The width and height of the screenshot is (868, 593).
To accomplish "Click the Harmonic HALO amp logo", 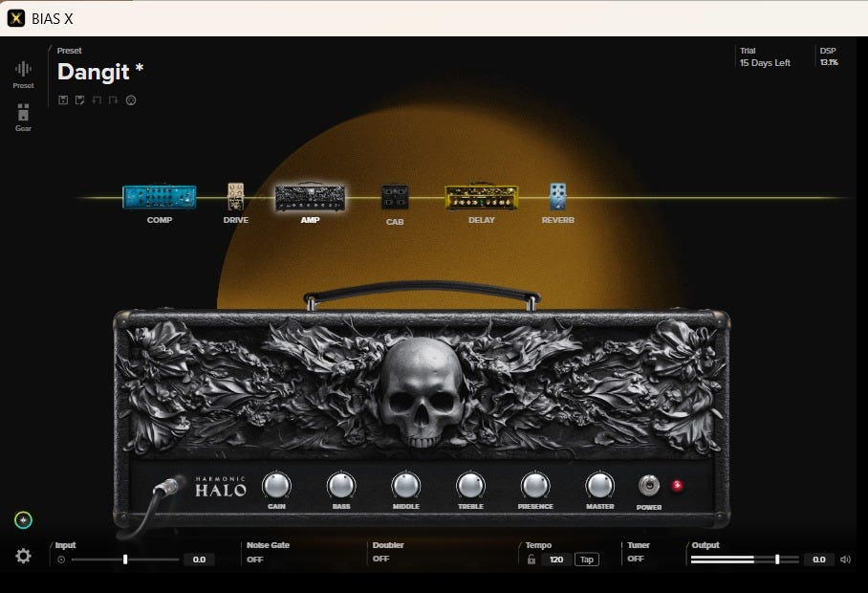I will (220, 487).
